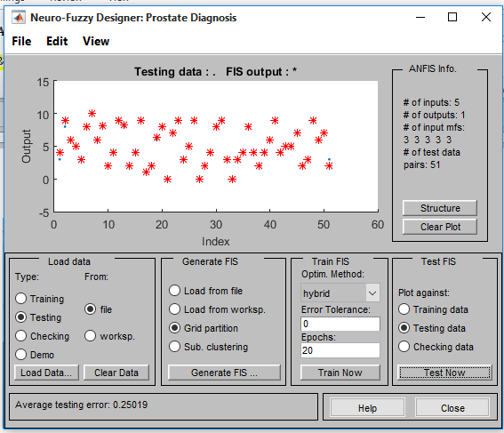
Task: Close window with title bar X
Action: pos(486,17)
